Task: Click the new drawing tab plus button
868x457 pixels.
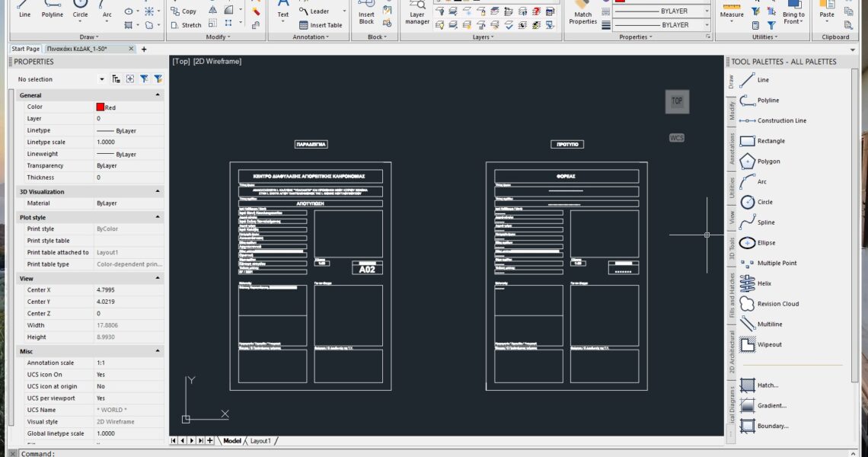Action: pyautogui.click(x=144, y=49)
